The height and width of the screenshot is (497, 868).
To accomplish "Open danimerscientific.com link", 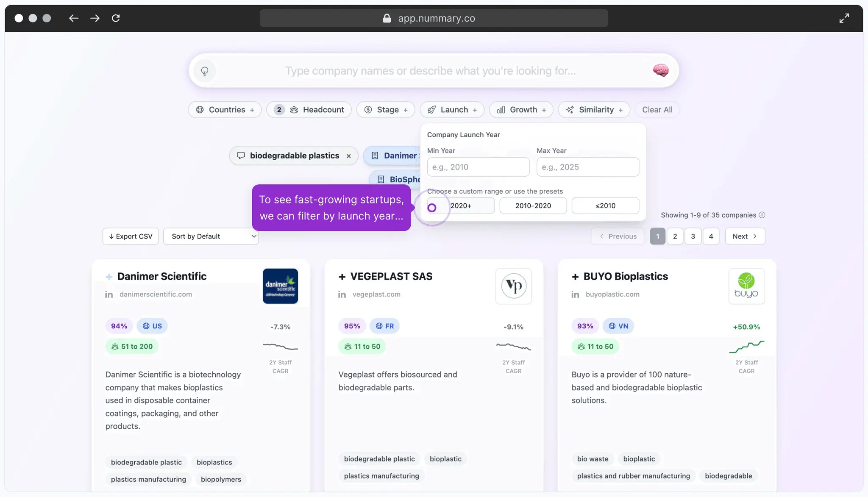I will (156, 294).
